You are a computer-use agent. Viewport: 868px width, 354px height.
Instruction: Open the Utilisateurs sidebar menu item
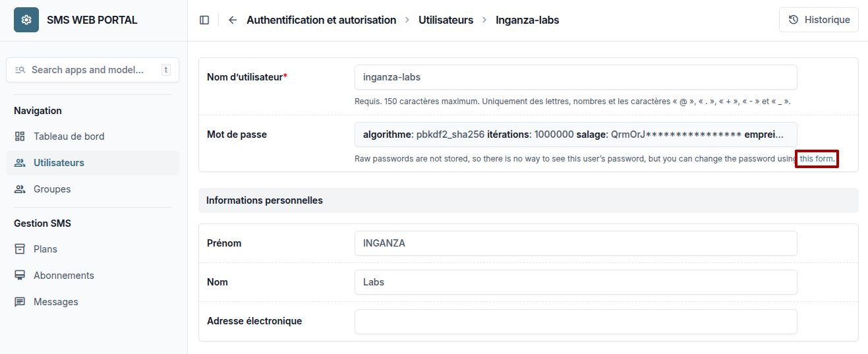pos(92,163)
